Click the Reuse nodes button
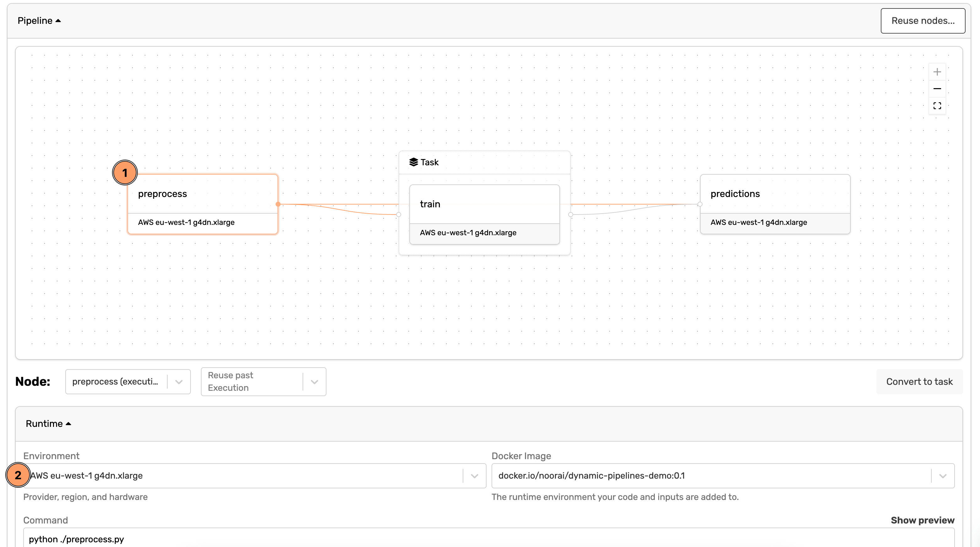 [x=923, y=20]
